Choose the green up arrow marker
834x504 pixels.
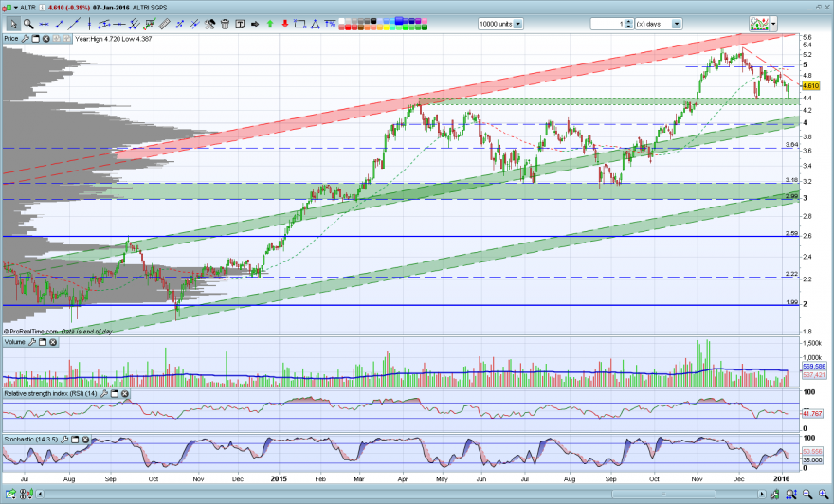click(270, 24)
